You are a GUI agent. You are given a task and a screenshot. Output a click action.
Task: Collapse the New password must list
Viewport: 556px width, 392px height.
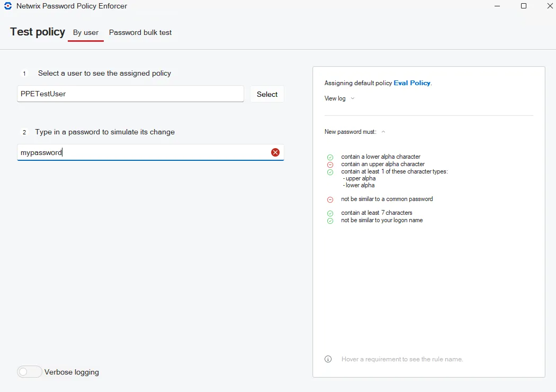(x=383, y=132)
